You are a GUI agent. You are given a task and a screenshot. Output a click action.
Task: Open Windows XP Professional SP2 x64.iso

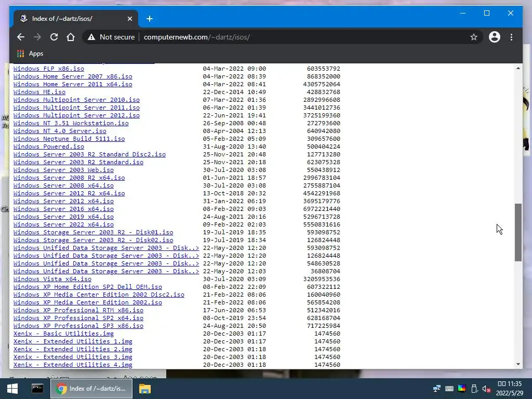(78, 318)
